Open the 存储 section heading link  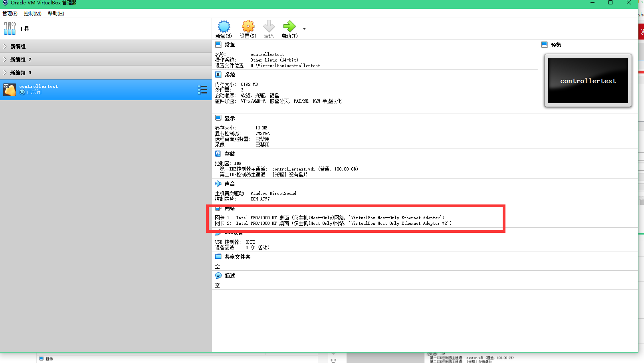coord(230,154)
